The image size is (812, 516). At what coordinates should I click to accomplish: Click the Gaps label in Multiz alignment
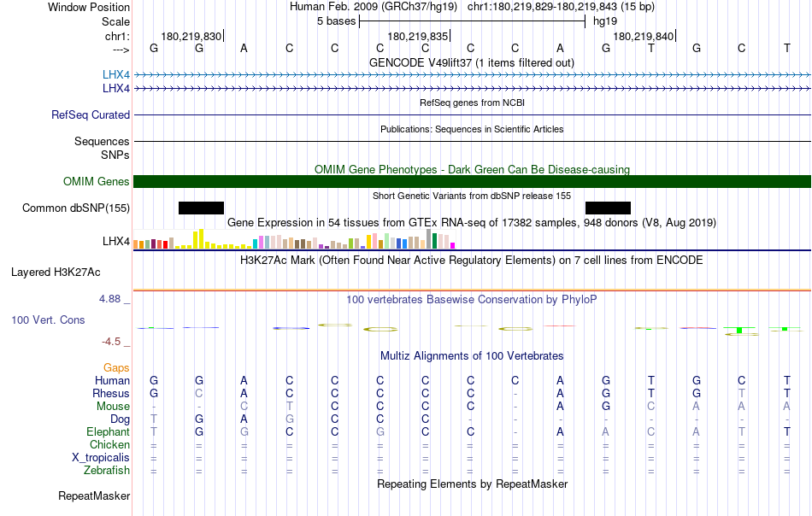click(116, 368)
